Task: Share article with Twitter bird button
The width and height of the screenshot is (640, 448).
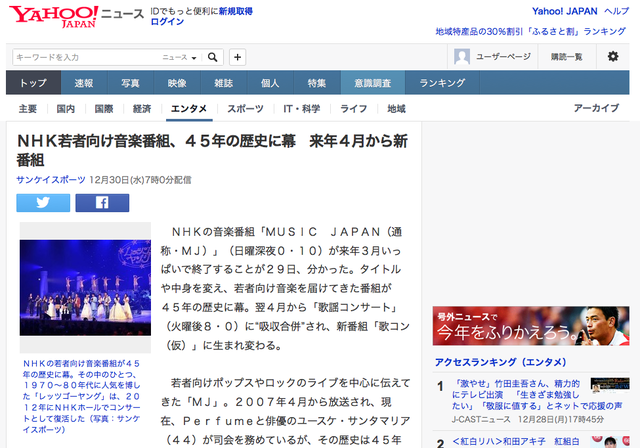Action: coord(43,203)
